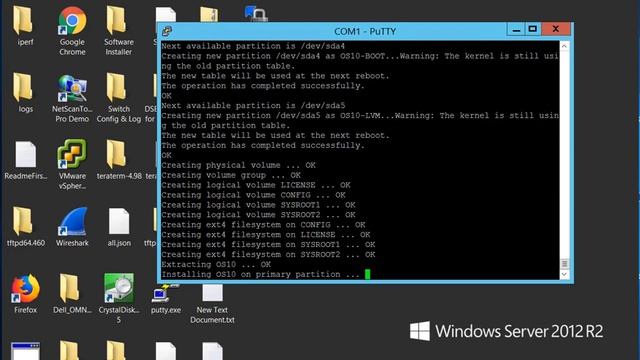The width and height of the screenshot is (640, 360).
Task: Click the PuTTY scrollbar thumb
Action: click(564, 264)
